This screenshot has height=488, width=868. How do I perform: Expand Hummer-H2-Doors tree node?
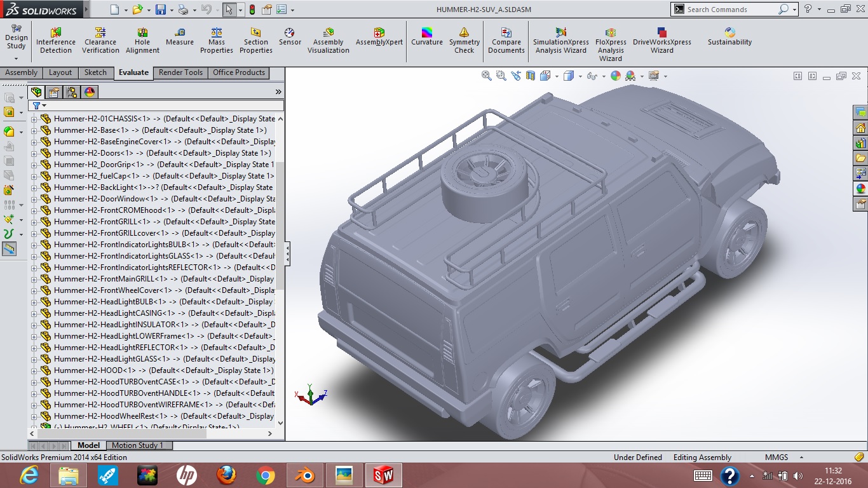pos(34,153)
